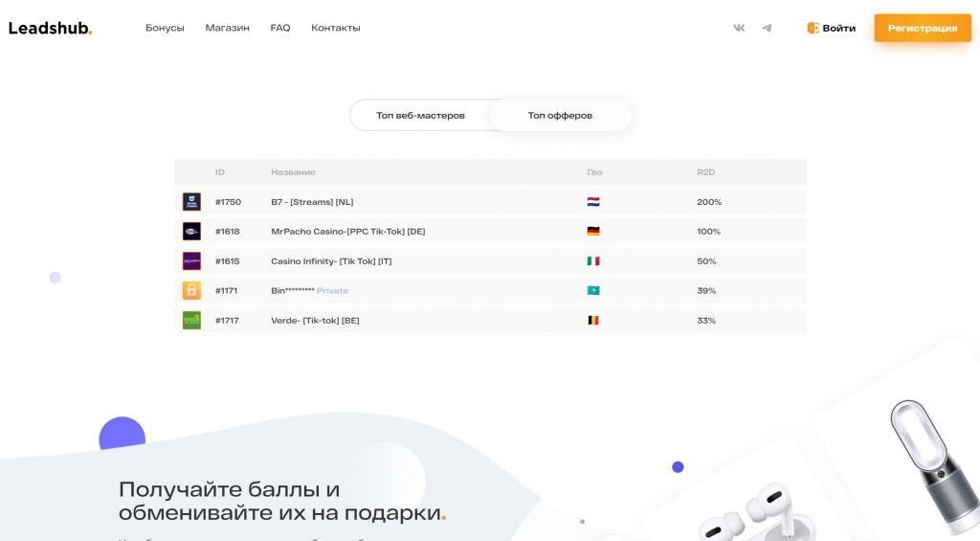
Task: Click the 50% R2D value
Action: (707, 261)
